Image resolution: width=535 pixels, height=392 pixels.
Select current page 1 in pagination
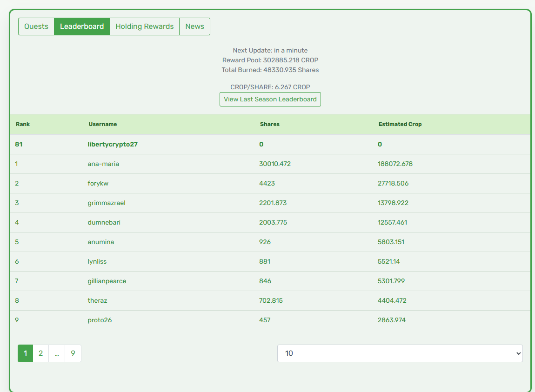pyautogui.click(x=25, y=353)
